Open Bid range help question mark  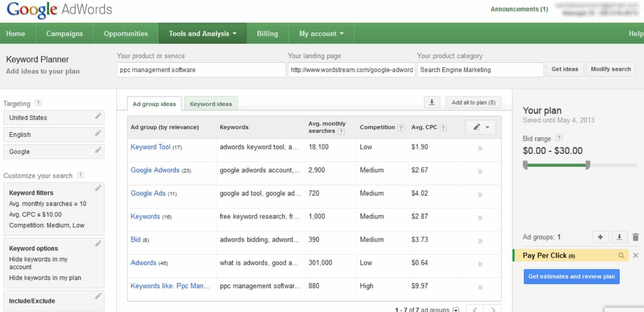click(x=559, y=138)
